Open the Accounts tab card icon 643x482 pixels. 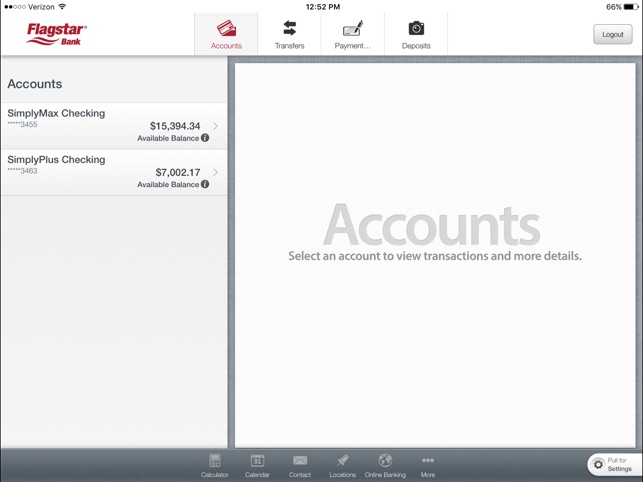coord(226,29)
